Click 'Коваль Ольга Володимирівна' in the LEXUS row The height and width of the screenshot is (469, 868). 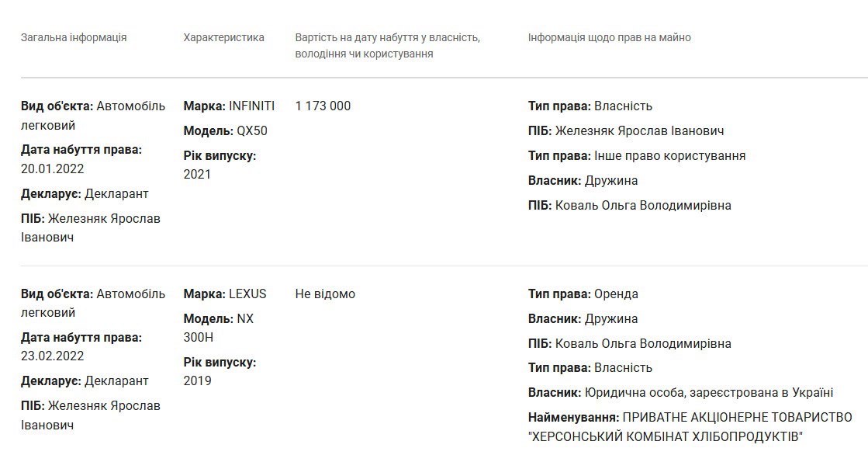pos(643,343)
